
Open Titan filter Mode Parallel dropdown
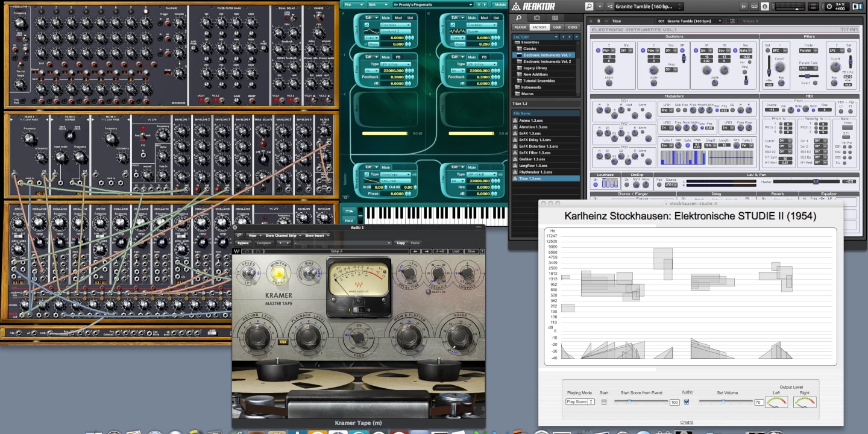tap(808, 51)
